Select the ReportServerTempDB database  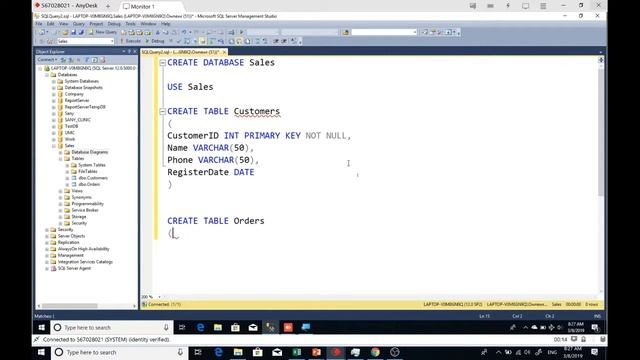pos(85,107)
